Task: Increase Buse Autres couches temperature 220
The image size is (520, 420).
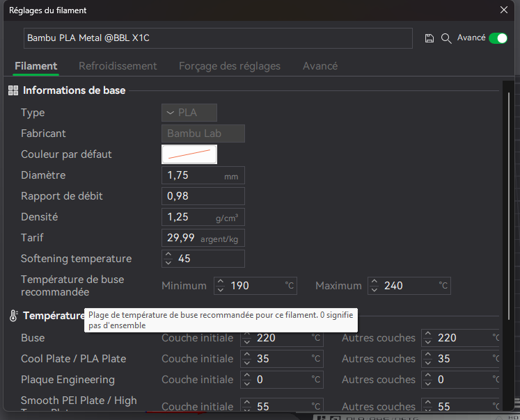Action: tap(428, 334)
